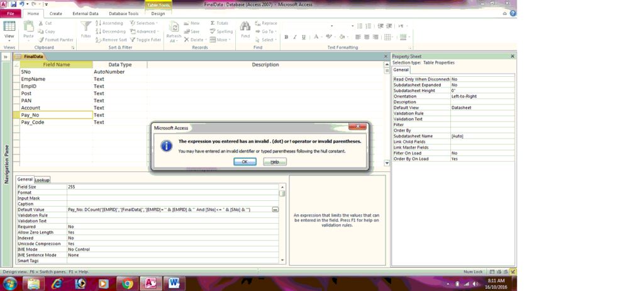
Task: Toggle Underline text formatting
Action: 304,37
